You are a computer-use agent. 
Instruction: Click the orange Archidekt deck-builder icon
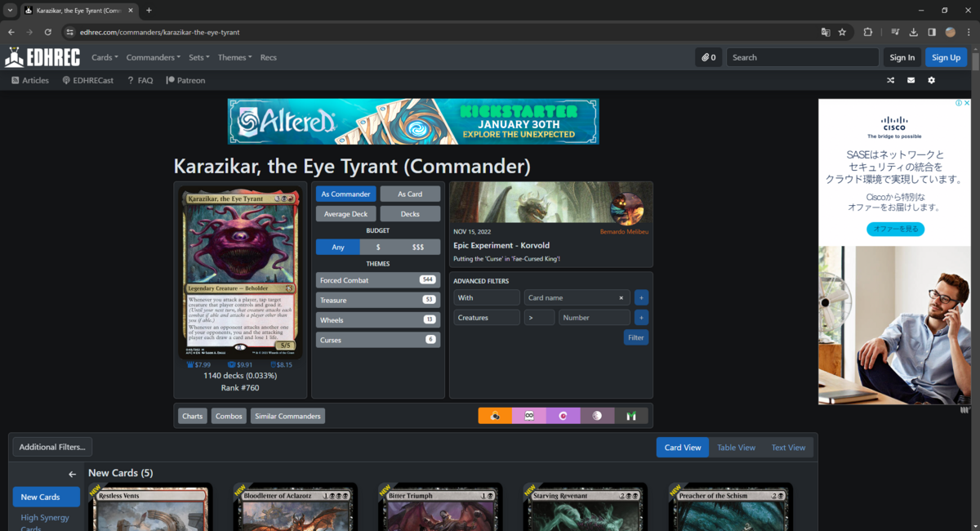tap(495, 416)
